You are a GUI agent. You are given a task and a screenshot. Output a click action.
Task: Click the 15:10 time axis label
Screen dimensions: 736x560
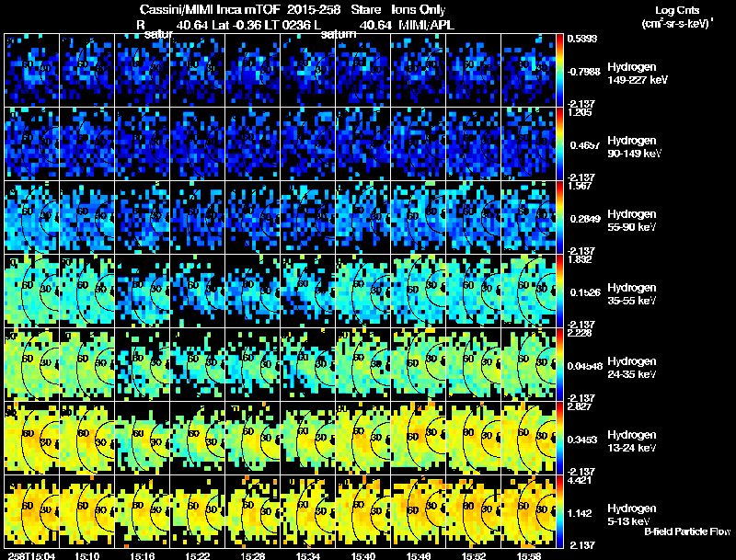click(x=86, y=555)
